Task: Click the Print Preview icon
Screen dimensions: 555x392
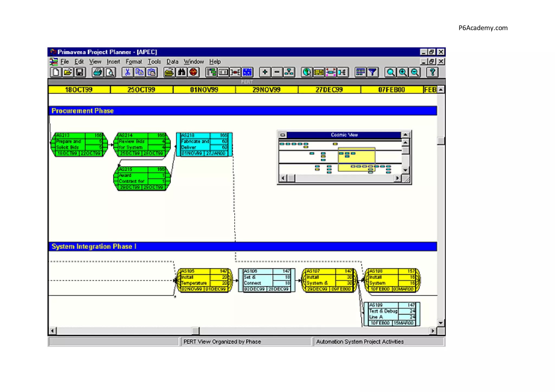Action: tap(110, 72)
